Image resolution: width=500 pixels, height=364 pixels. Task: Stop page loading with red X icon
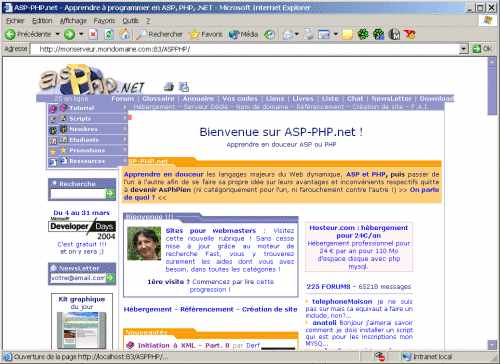pos(93,34)
